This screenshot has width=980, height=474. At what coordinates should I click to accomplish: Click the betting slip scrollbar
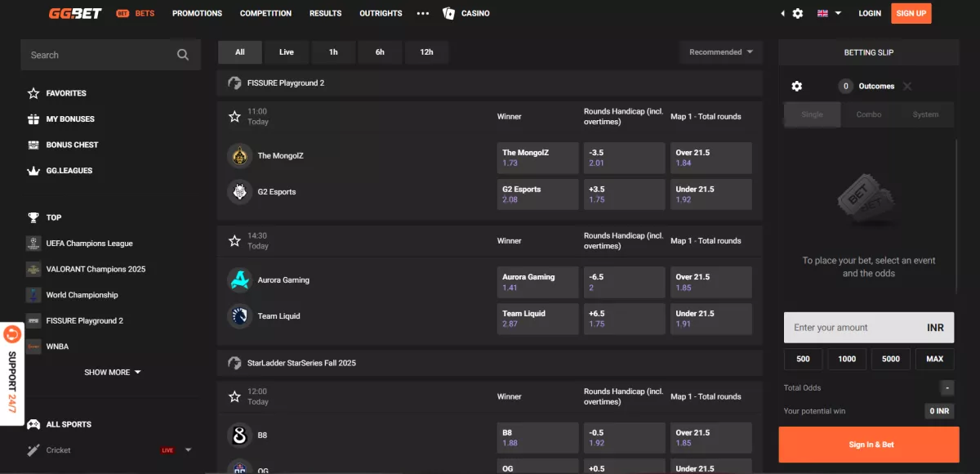point(956,217)
